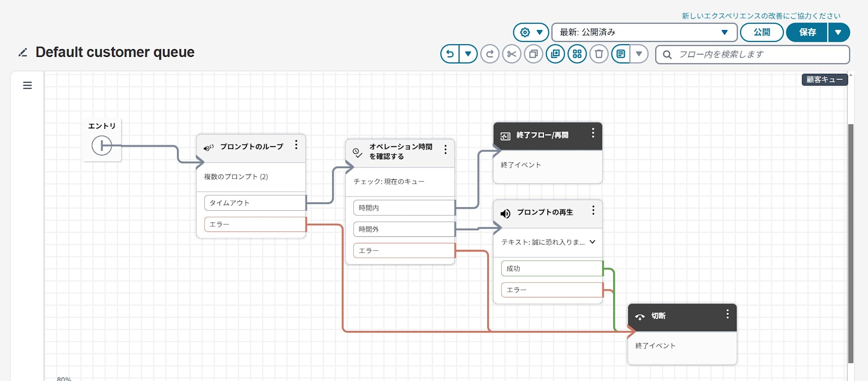The width and height of the screenshot is (868, 381).
Task: Click the canvas vertical scrollbar
Action: coord(851,243)
